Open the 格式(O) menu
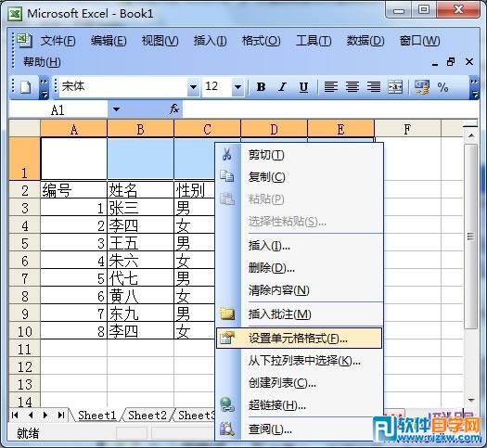Viewport: 487px width, 448px height. 262,41
